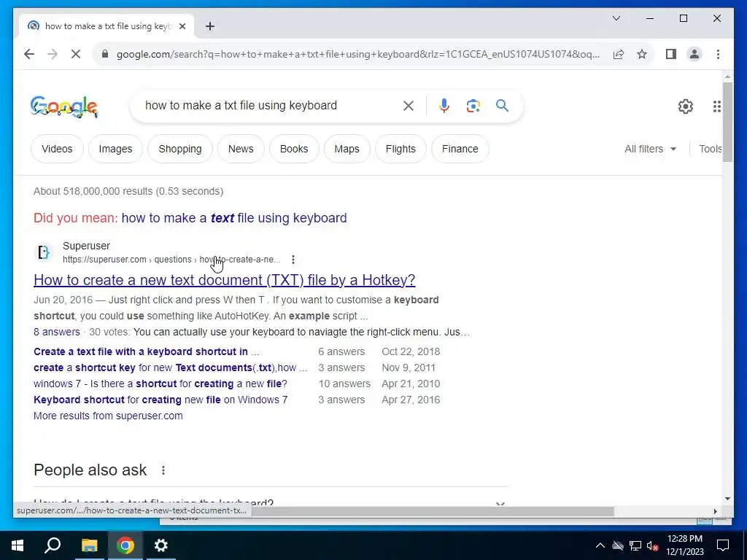Screen dimensions: 747x560
Task: Open Windows Start menu
Action: (x=18, y=545)
